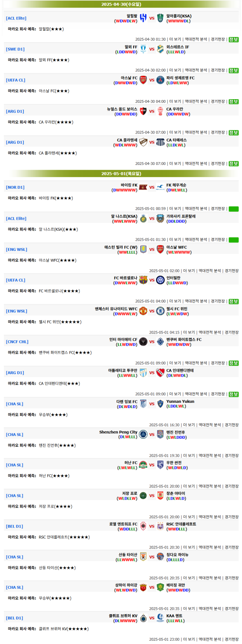The width and height of the screenshot is (242, 644).
Task: Open 경기현장 under Club Brugge vs Gent match
Action: coord(232,639)
